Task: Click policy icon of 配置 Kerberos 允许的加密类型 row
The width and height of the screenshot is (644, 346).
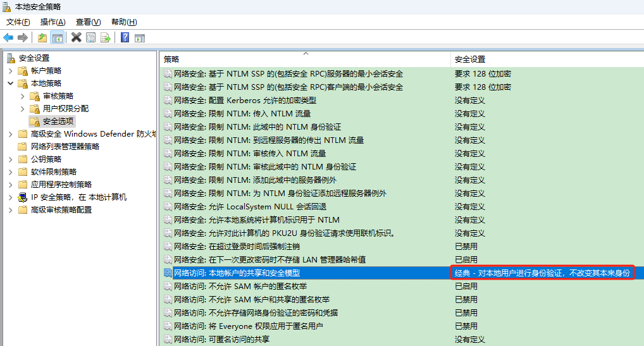Action: [168, 100]
